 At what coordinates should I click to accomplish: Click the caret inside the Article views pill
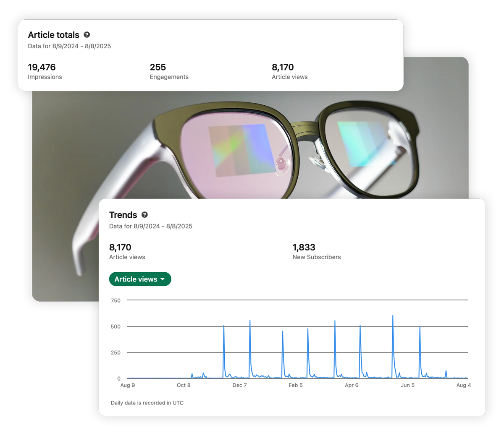tap(163, 279)
